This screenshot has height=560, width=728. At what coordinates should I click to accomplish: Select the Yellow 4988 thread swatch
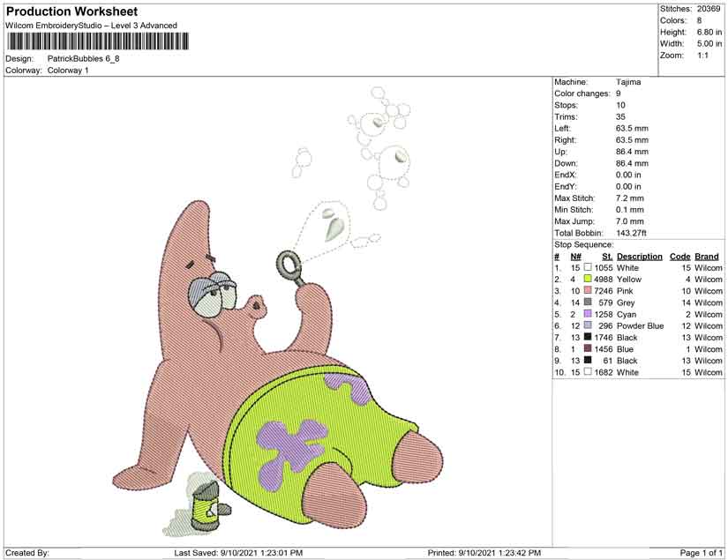click(587, 279)
